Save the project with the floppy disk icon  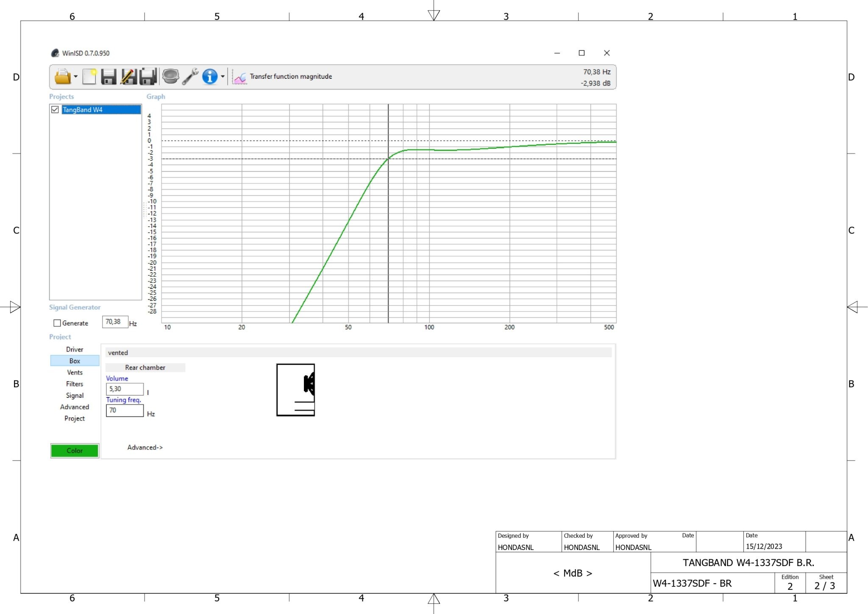(109, 77)
